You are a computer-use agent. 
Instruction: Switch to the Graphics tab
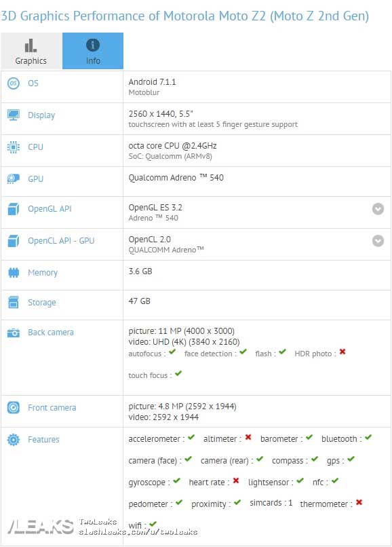click(31, 51)
